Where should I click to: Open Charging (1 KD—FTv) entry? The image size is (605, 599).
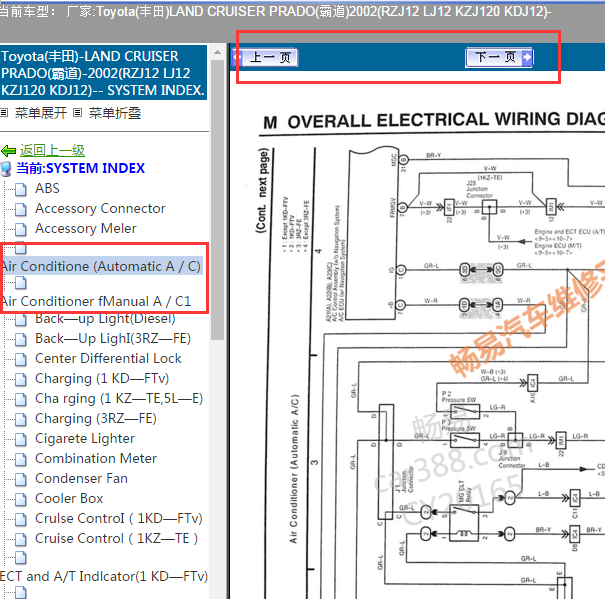(102, 379)
